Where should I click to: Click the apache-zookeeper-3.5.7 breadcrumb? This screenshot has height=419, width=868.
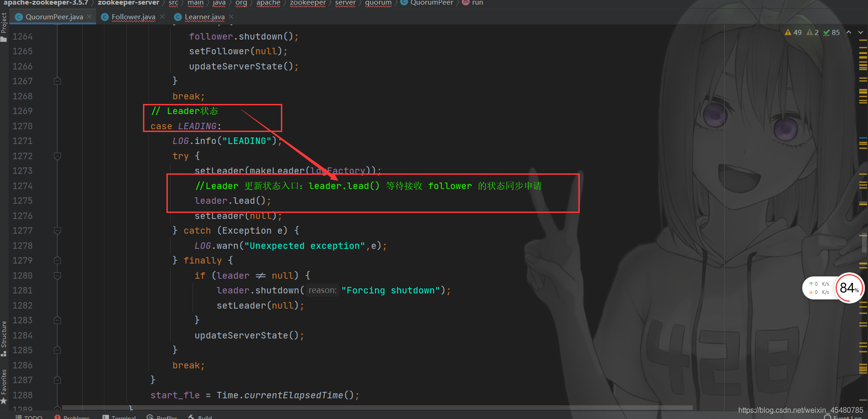46,3
